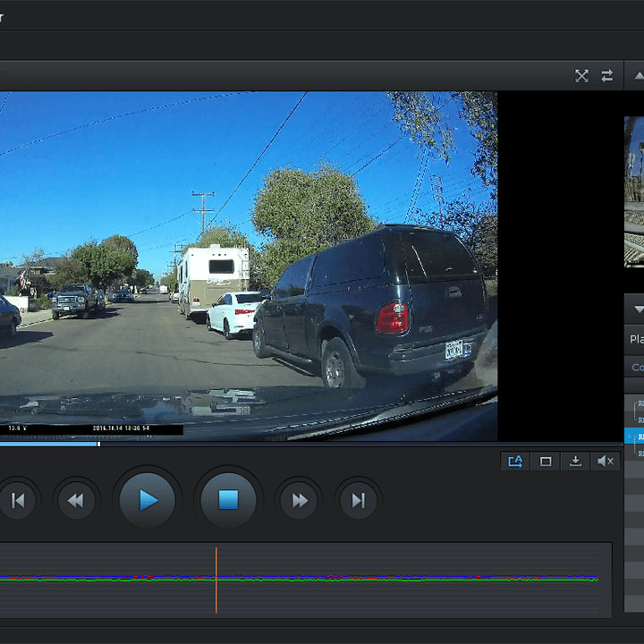The height and width of the screenshot is (644, 644).
Task: Collapse the panel with the up-arrow button
Action: 639,76
